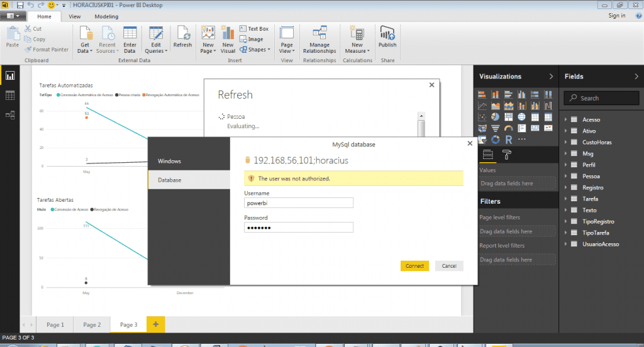Switch to Data view in left sidebar

[10, 96]
